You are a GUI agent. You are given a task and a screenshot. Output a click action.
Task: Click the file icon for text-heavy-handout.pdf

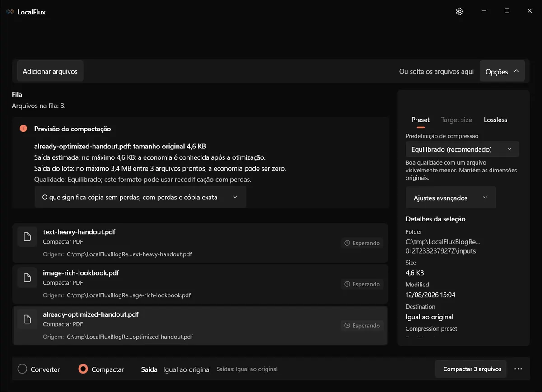tap(27, 237)
